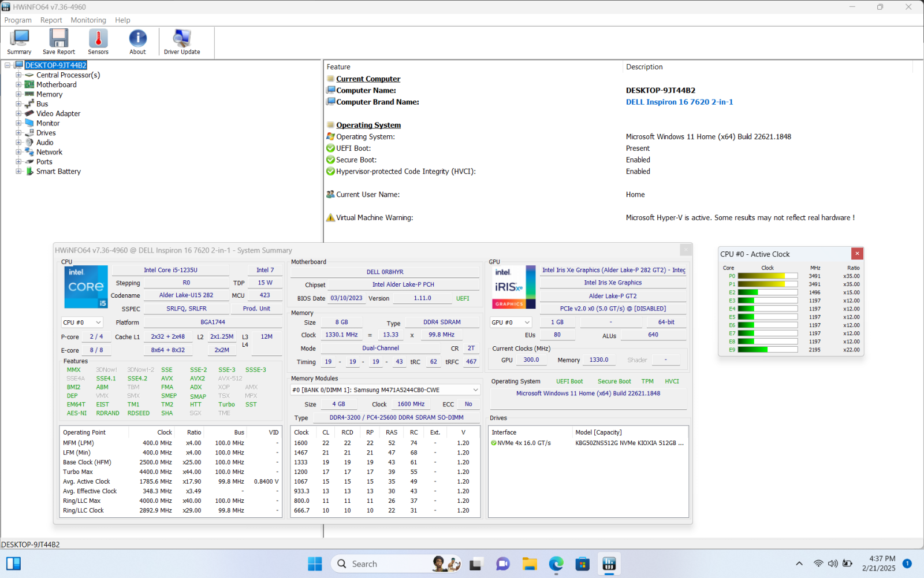The image size is (924, 578).
Task: Expand the Central Processor(s) tree node
Action: (18, 75)
